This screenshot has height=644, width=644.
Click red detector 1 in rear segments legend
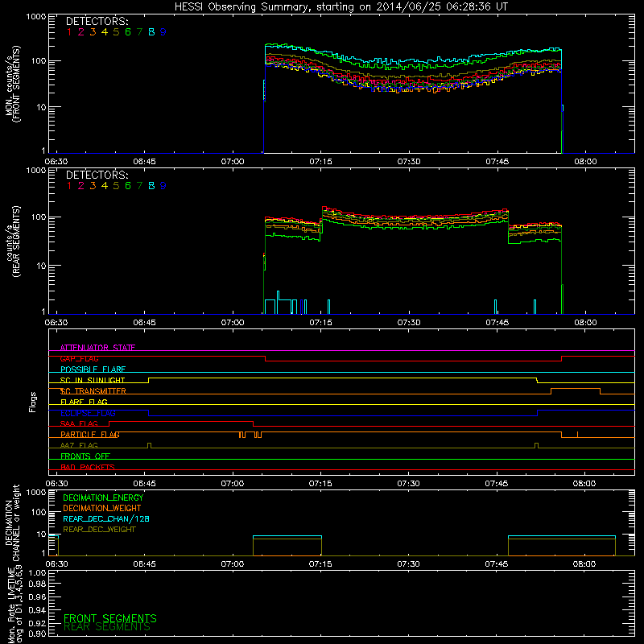tap(69, 186)
